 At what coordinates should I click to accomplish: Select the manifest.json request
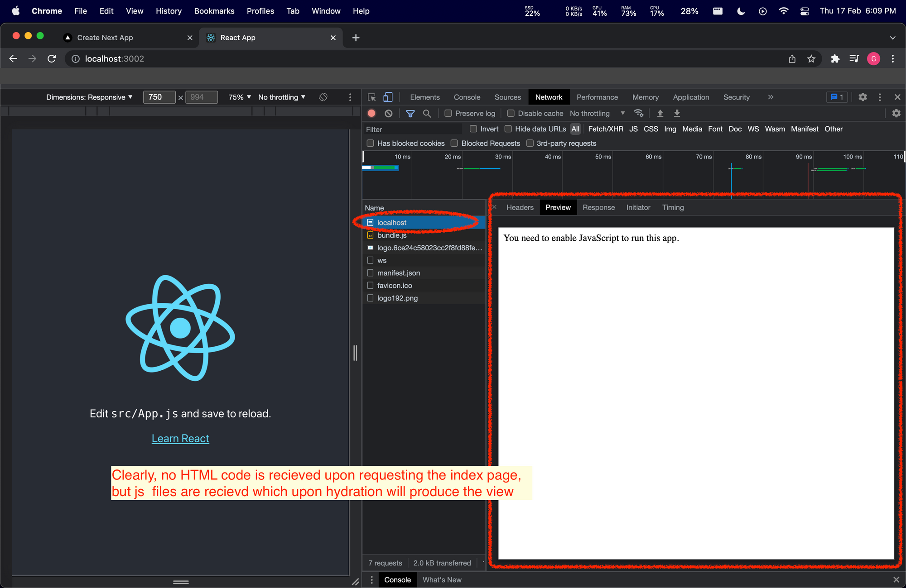pyautogui.click(x=424, y=273)
